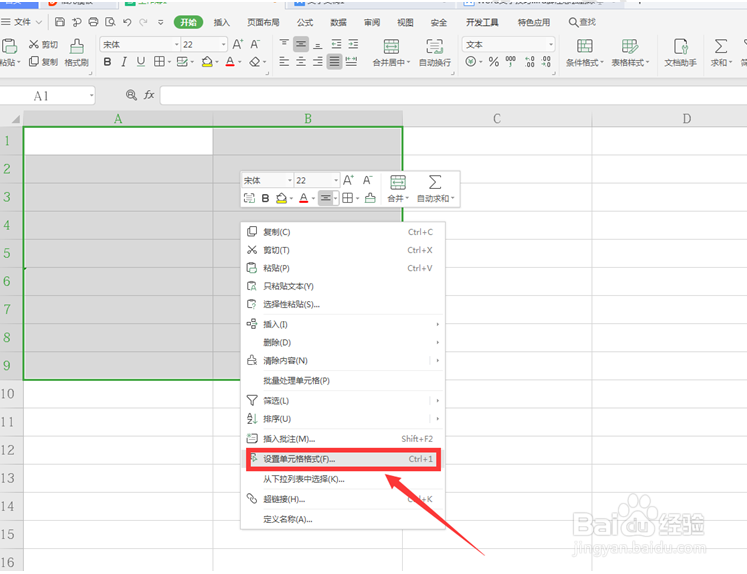
Task: Choose 粘贴(P) from context menu
Action: point(343,268)
